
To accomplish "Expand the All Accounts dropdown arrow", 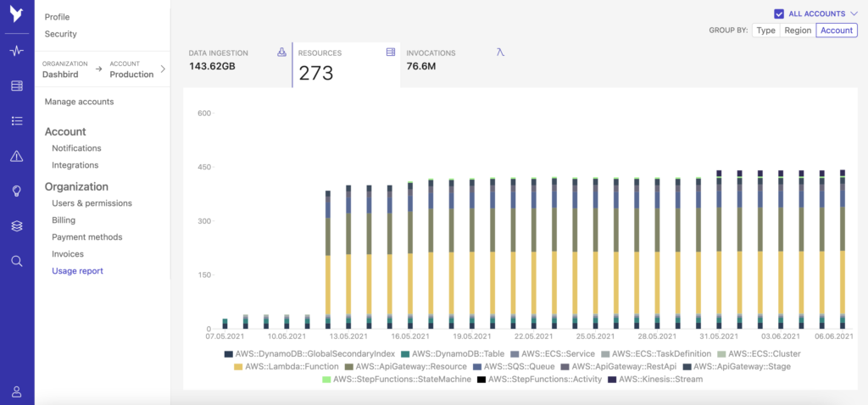I will tap(853, 14).
